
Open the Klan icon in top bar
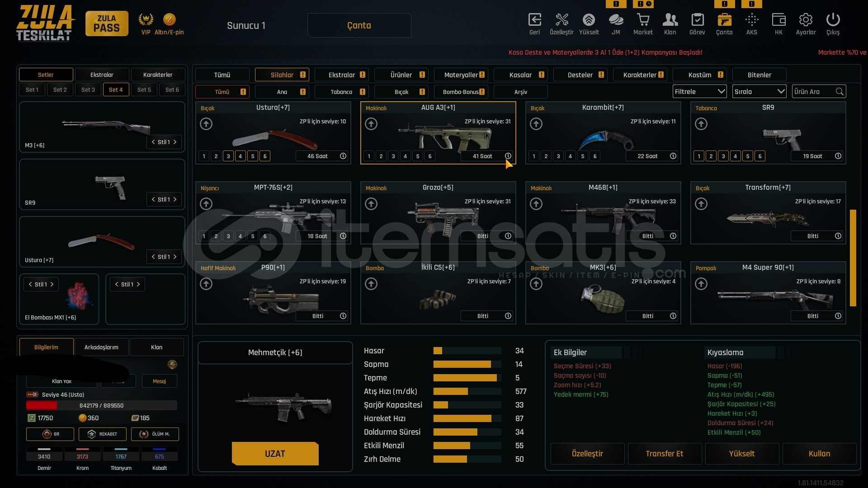click(670, 20)
